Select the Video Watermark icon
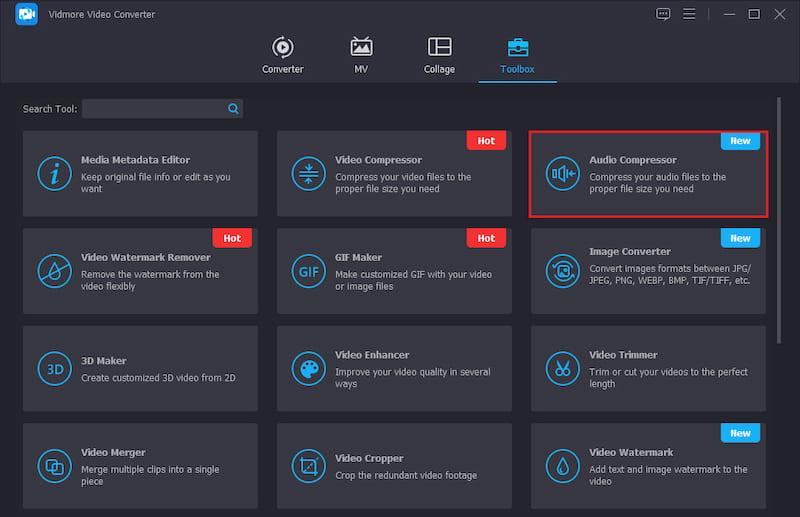This screenshot has height=517, width=800. (562, 465)
